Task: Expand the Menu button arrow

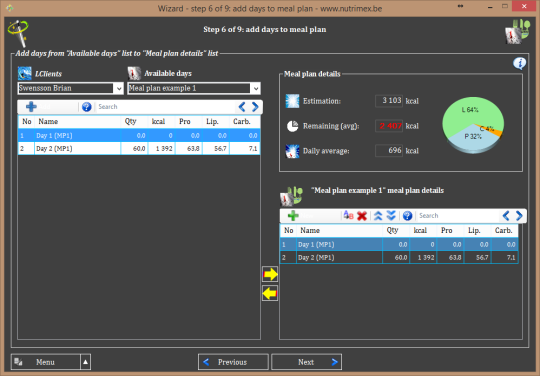Action: click(85, 362)
